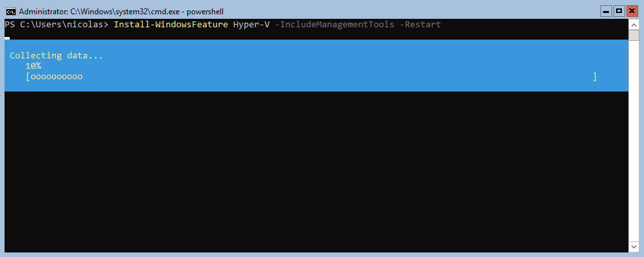This screenshot has height=257, width=644.
Task: Click the blinking cursor below the prompt
Action: click(x=7, y=38)
